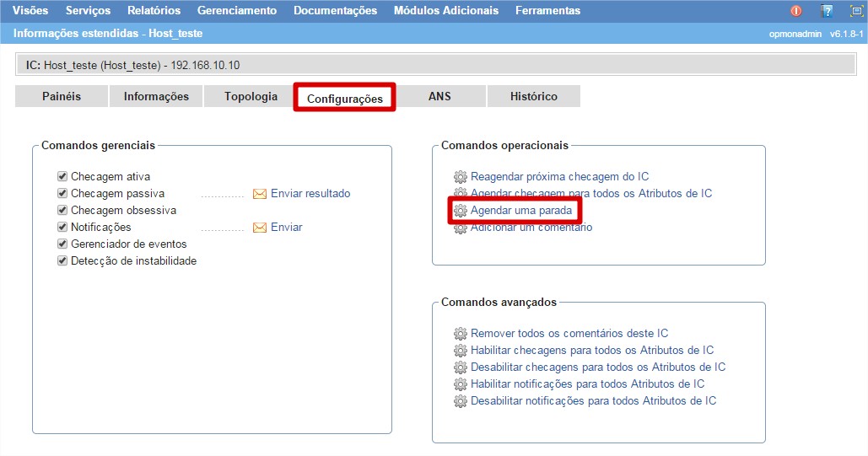The height and width of the screenshot is (456, 868).
Task: Switch to the Topologia tab
Action: coord(251,97)
